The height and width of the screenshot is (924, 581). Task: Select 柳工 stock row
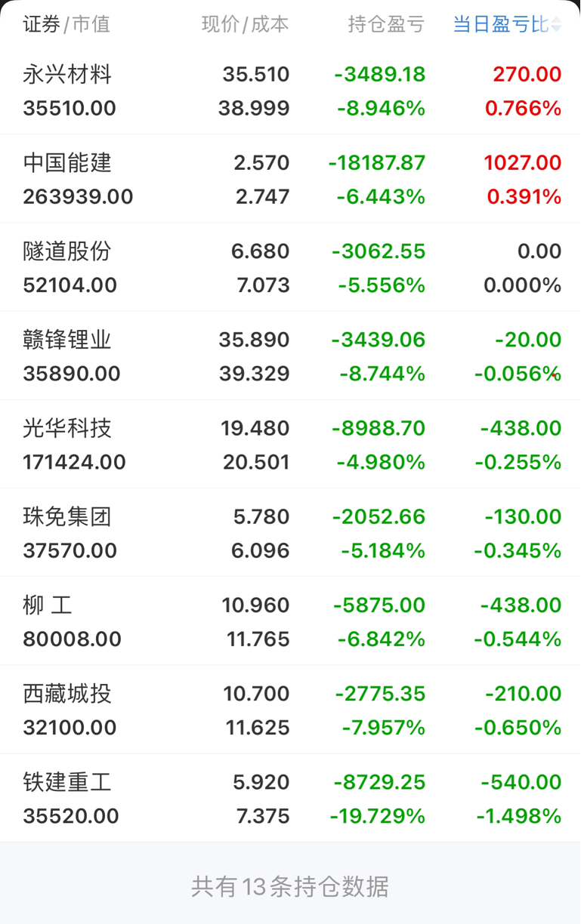290,621
